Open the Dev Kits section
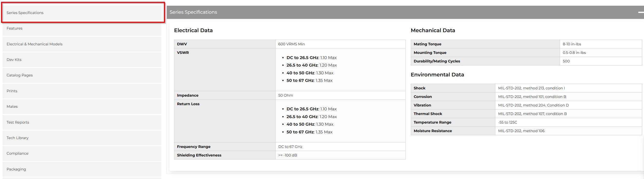This screenshot has height=179, width=644. (82, 60)
